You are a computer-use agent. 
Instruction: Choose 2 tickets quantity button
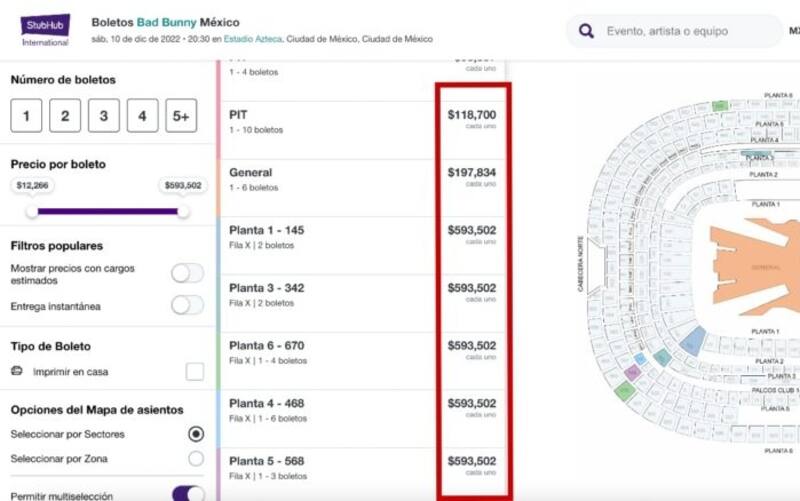64,116
